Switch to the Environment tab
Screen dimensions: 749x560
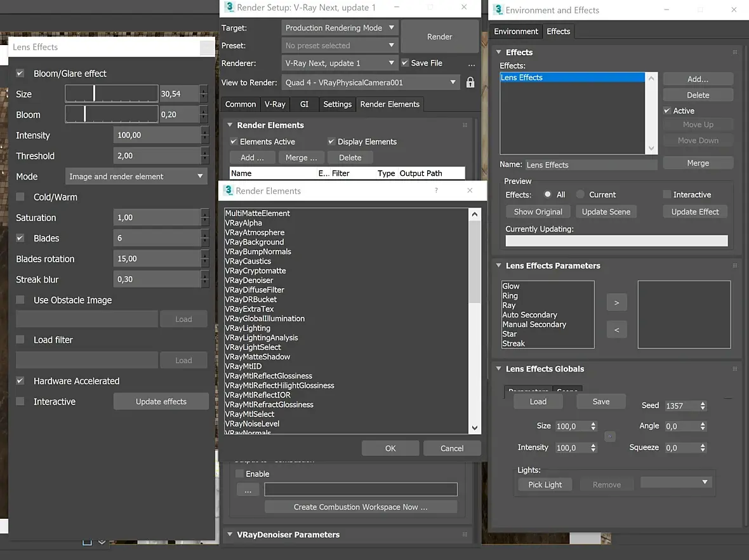(x=516, y=31)
